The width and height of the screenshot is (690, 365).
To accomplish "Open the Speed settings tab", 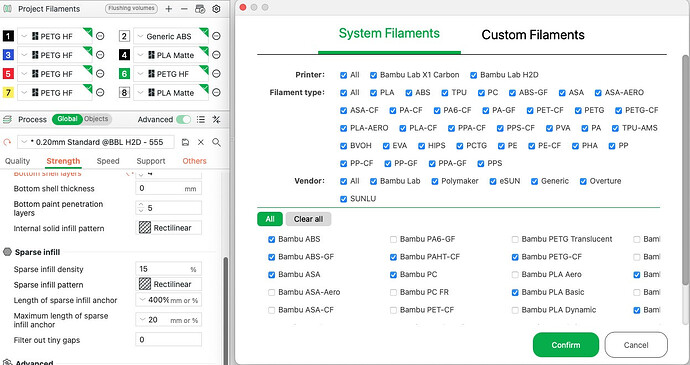I will click(x=108, y=161).
